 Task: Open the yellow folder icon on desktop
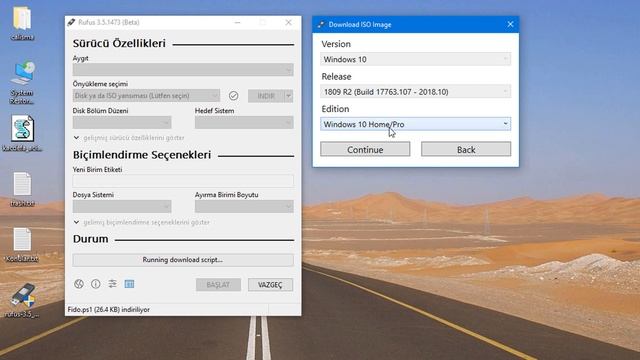point(22,19)
